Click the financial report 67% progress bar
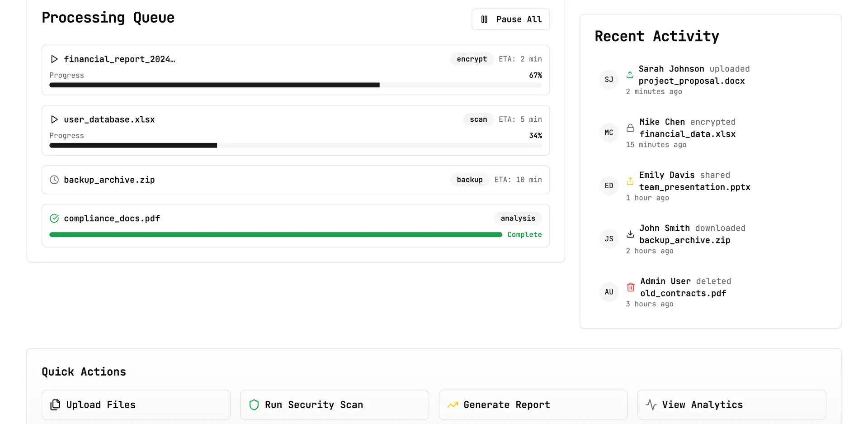868x424 pixels. tap(295, 85)
